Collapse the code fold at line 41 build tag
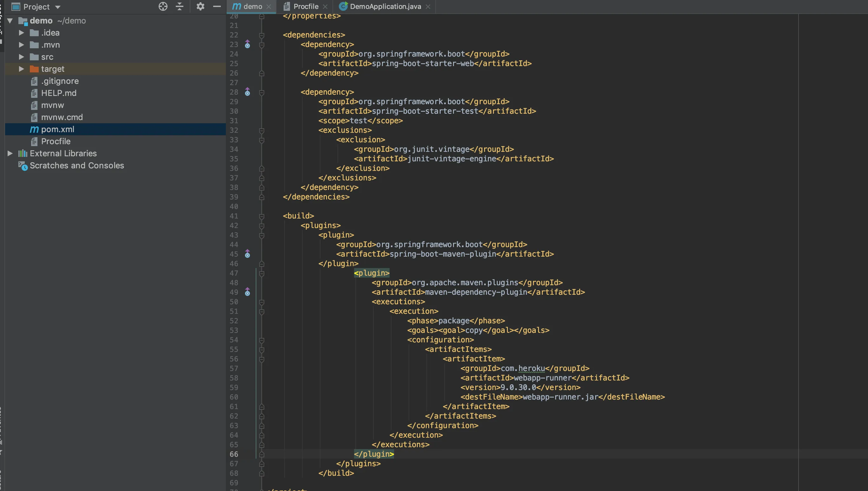868x491 pixels. 261,216
